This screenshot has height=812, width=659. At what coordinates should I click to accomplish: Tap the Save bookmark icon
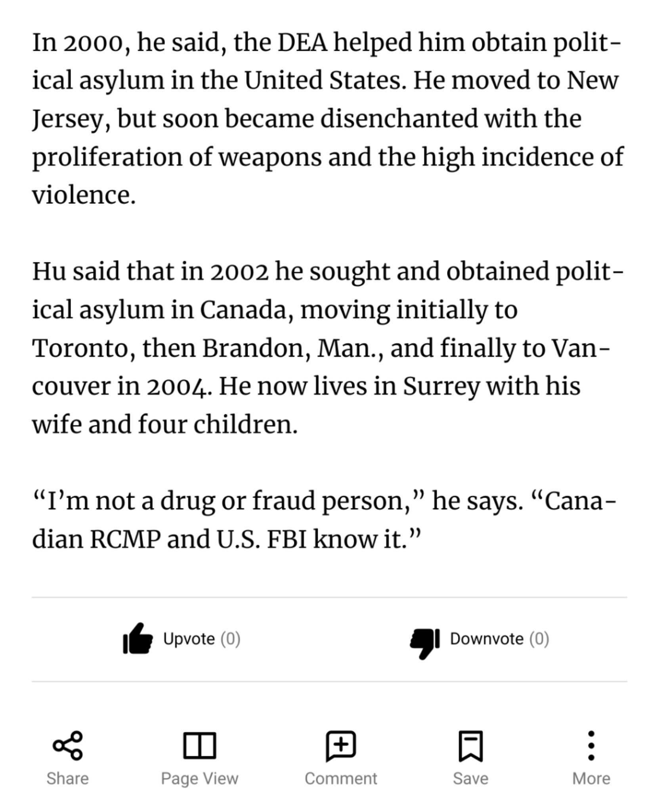[x=470, y=745]
